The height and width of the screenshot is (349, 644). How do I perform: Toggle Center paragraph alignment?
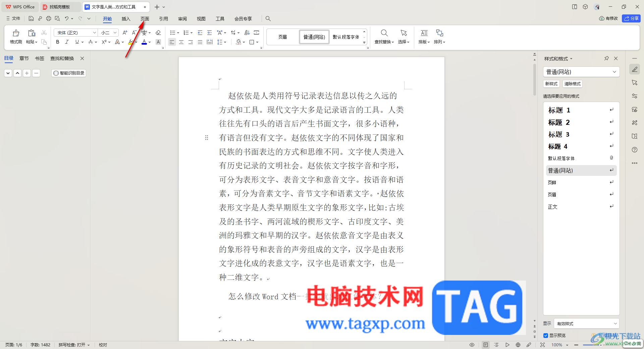181,42
